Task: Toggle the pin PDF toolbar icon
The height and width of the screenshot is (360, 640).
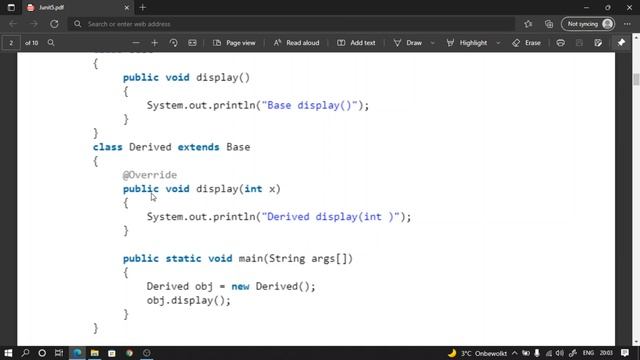Action: (x=621, y=43)
